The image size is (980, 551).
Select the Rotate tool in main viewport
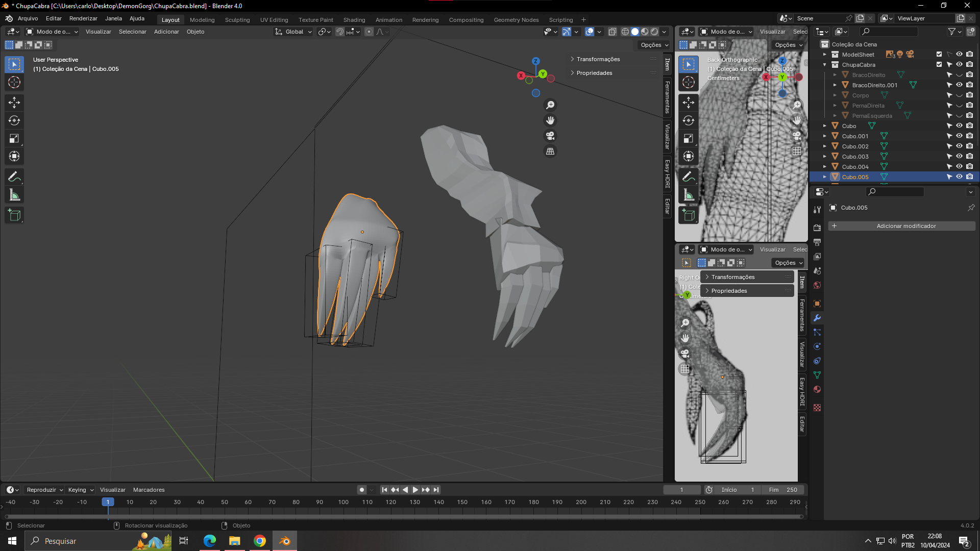pyautogui.click(x=14, y=121)
